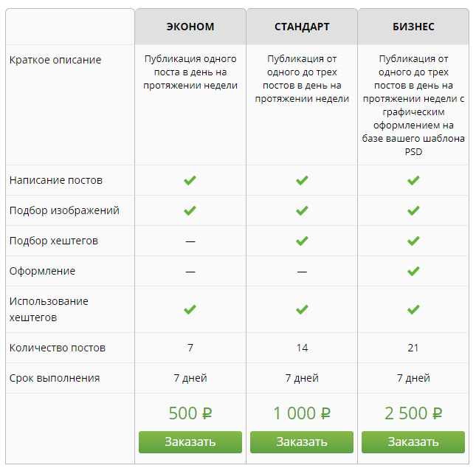Click the Стандарт checkmark for Подбор хештегов
Image resolution: width=476 pixels, height=471 pixels.
(302, 241)
